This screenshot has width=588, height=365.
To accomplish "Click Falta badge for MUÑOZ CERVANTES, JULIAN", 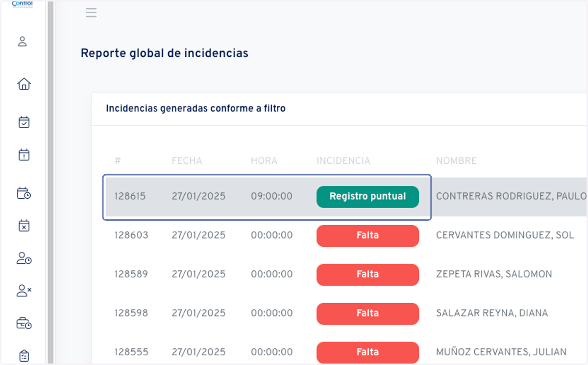I will pyautogui.click(x=367, y=352).
